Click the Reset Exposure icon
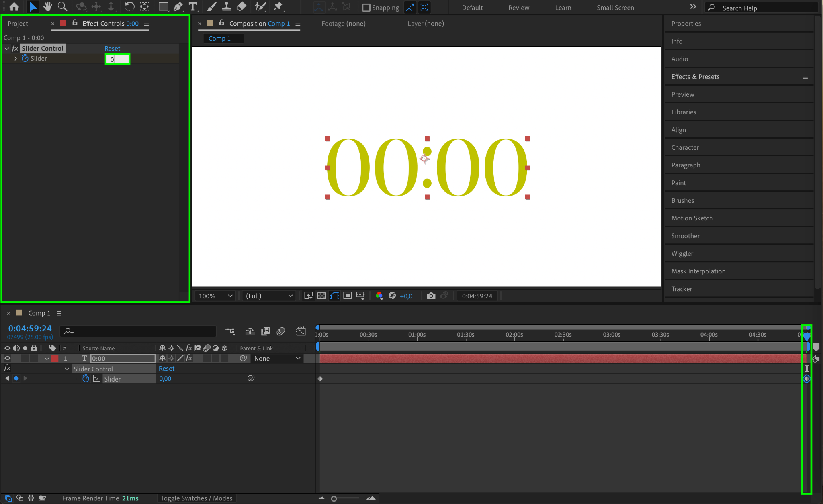The height and width of the screenshot is (504, 823). coord(392,296)
